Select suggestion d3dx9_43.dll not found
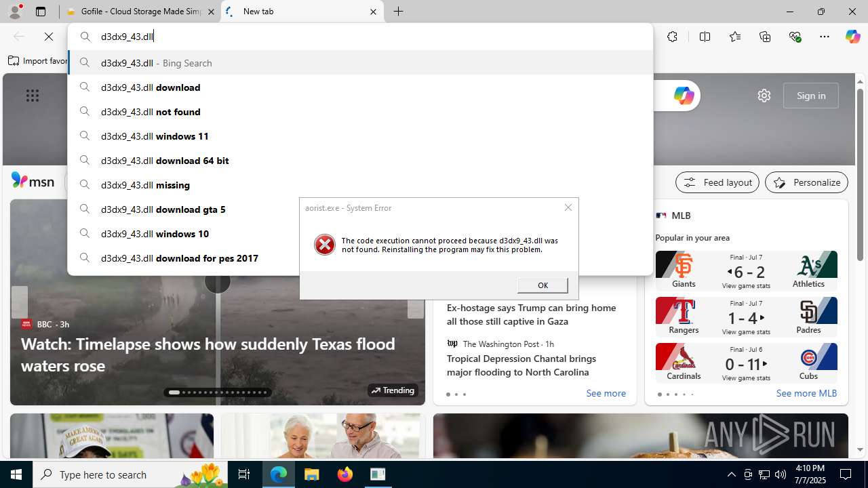The height and width of the screenshot is (488, 868). (x=360, y=112)
